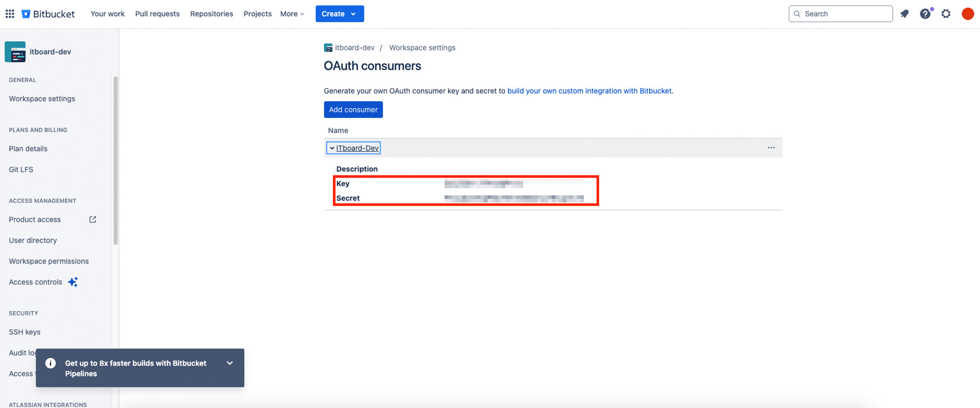Click the Add consumer button
This screenshot has width=980, height=408.
(353, 110)
